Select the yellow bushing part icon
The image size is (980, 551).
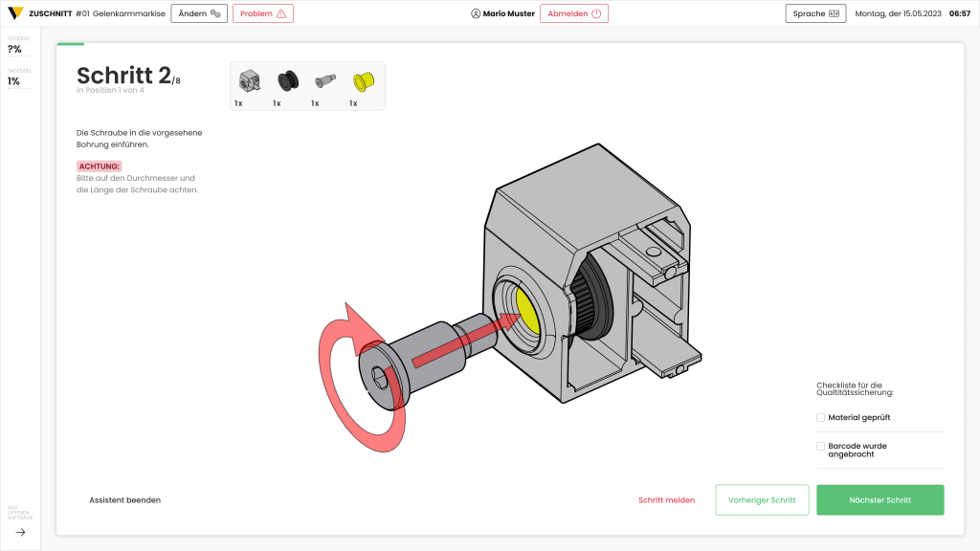tap(363, 80)
